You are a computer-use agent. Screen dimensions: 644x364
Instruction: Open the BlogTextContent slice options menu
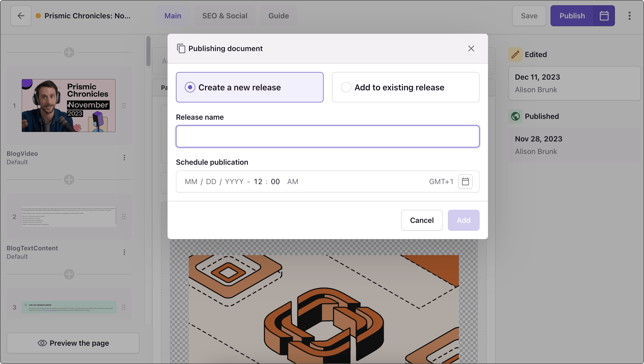124,252
